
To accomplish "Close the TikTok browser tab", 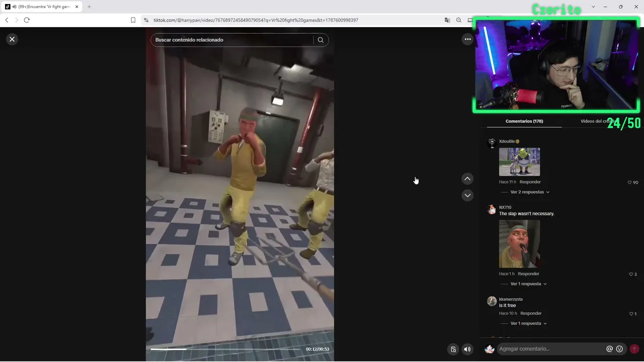I will click(77, 7).
